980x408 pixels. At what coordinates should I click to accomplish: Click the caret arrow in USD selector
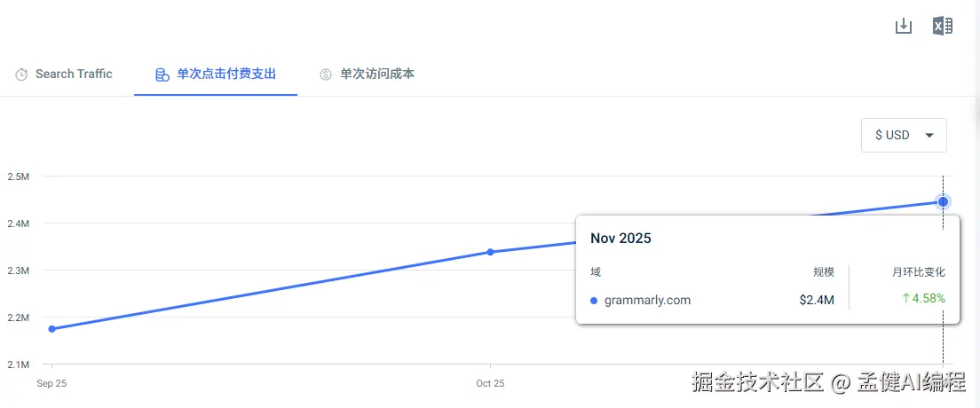tap(929, 136)
